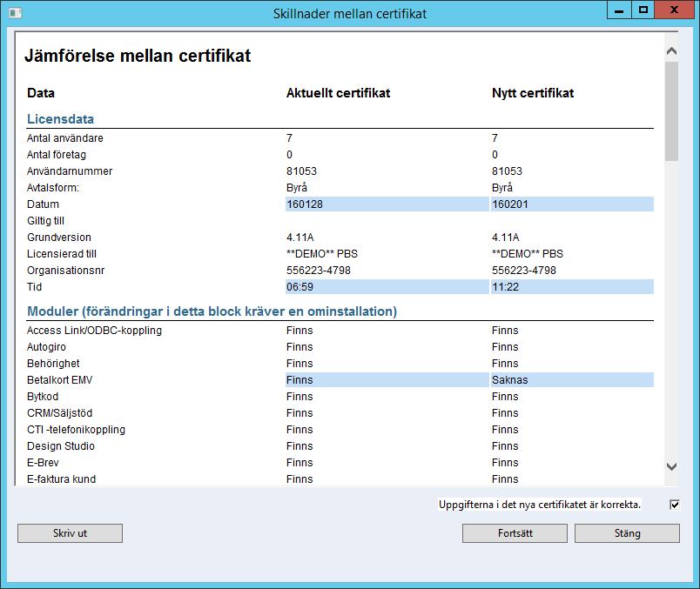Viewport: 700px width, 589px height.
Task: Minimize the Skillnader mellan certifikat window
Action: pyautogui.click(x=619, y=10)
